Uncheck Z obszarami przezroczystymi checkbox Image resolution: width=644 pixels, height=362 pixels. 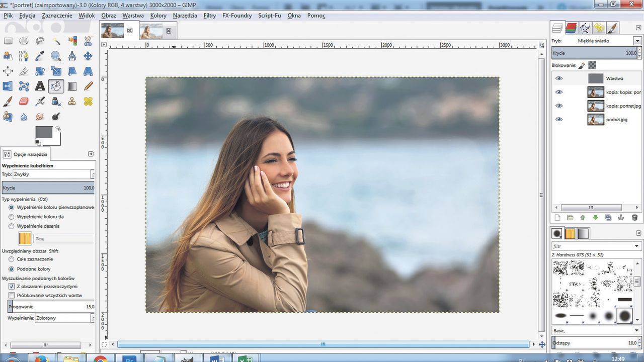pyautogui.click(x=12, y=286)
